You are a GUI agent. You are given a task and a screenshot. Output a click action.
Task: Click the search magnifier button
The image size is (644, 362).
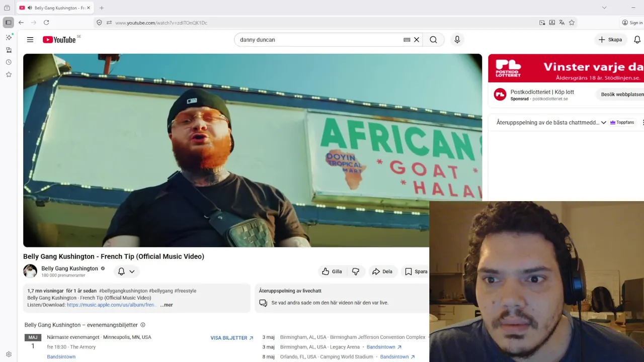[x=433, y=40]
